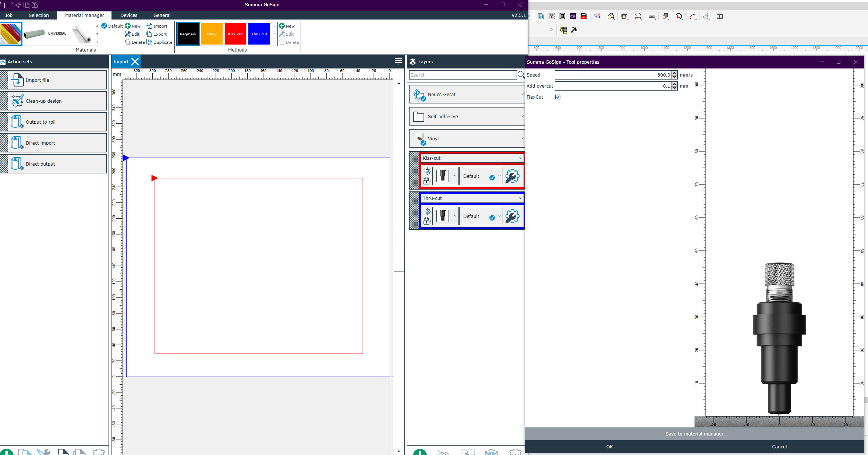Select the orange Draw method swatch
The image size is (868, 455).
(x=212, y=34)
